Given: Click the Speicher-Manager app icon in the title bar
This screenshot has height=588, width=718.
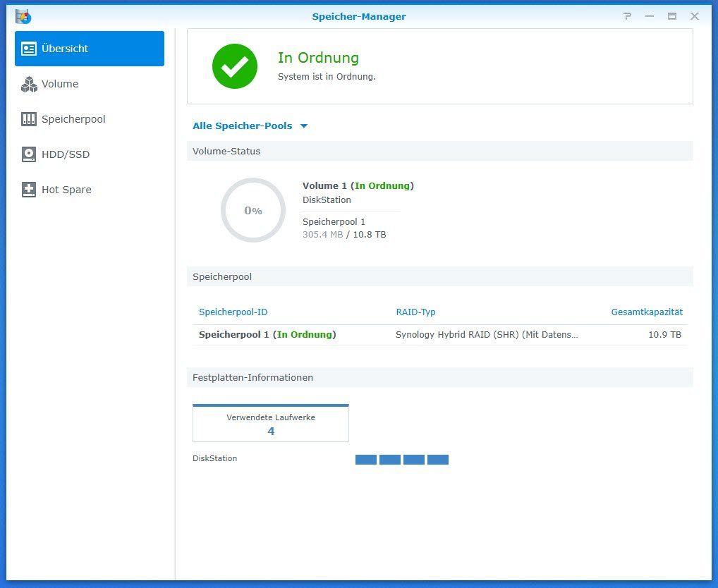Looking at the screenshot, I should pos(23,16).
